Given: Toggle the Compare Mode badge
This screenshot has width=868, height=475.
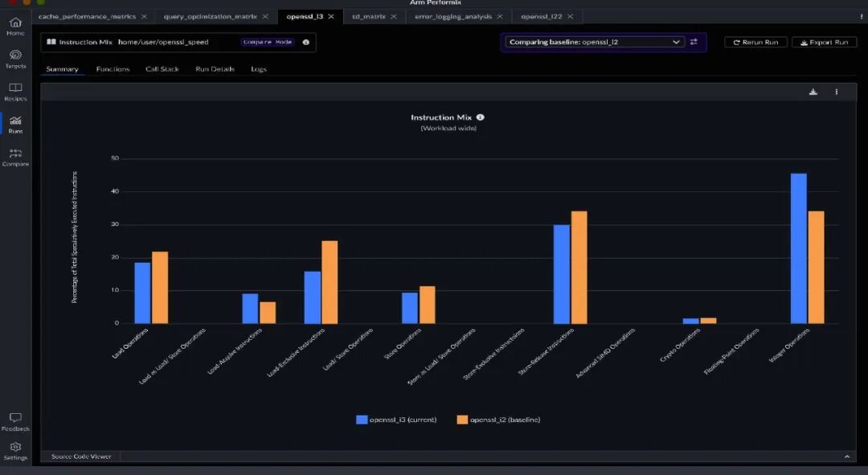Looking at the screenshot, I should (268, 42).
